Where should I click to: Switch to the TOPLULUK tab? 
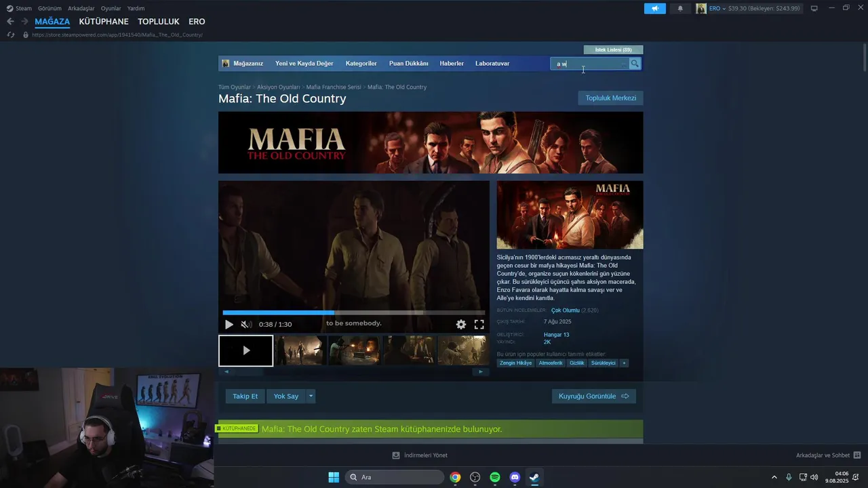coord(159,22)
